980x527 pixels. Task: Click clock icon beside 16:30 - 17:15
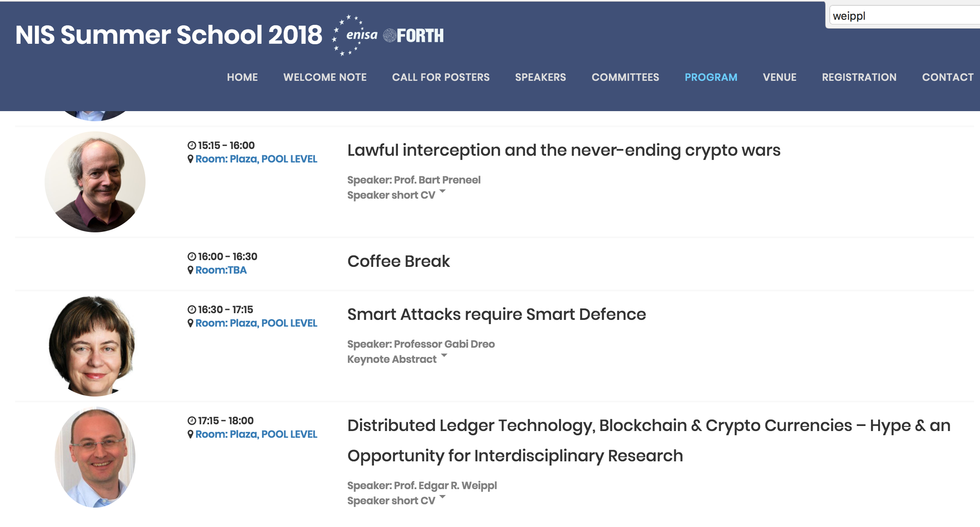coord(192,310)
